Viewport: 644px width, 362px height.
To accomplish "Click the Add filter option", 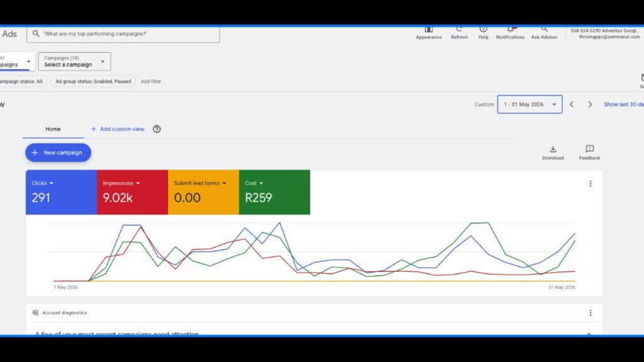I will click(151, 81).
